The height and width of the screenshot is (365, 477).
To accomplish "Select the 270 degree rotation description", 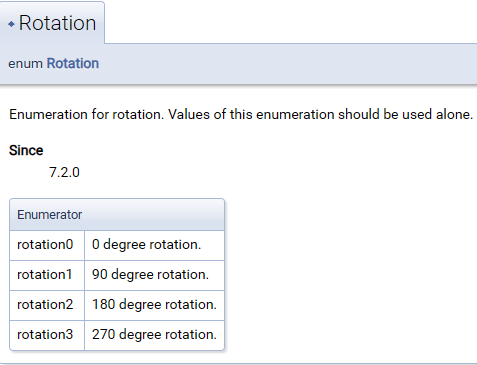I will coord(154,335).
